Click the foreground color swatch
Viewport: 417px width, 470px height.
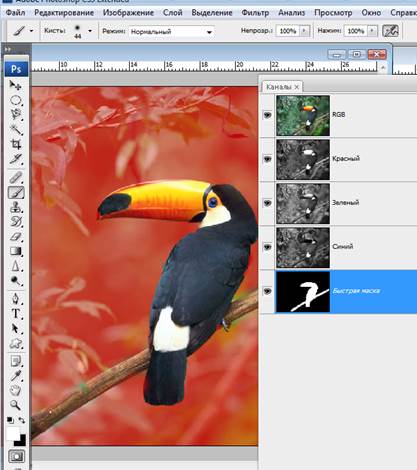pos(13,433)
